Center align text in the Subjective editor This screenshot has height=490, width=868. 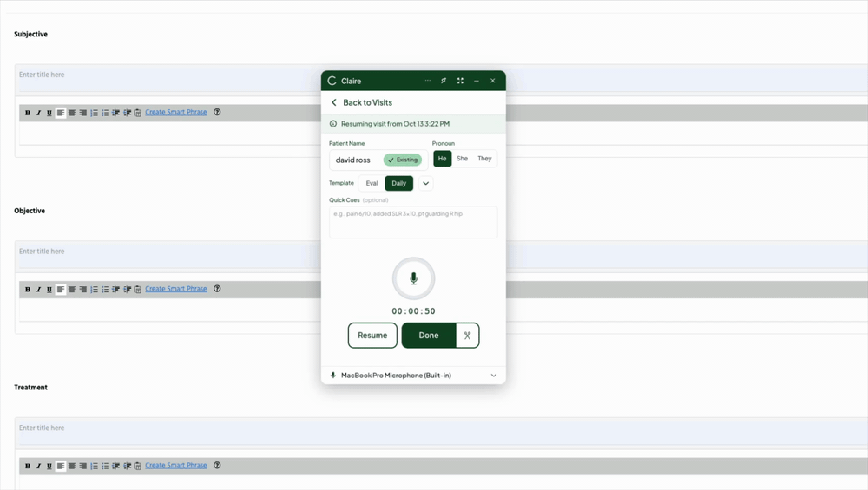point(72,113)
